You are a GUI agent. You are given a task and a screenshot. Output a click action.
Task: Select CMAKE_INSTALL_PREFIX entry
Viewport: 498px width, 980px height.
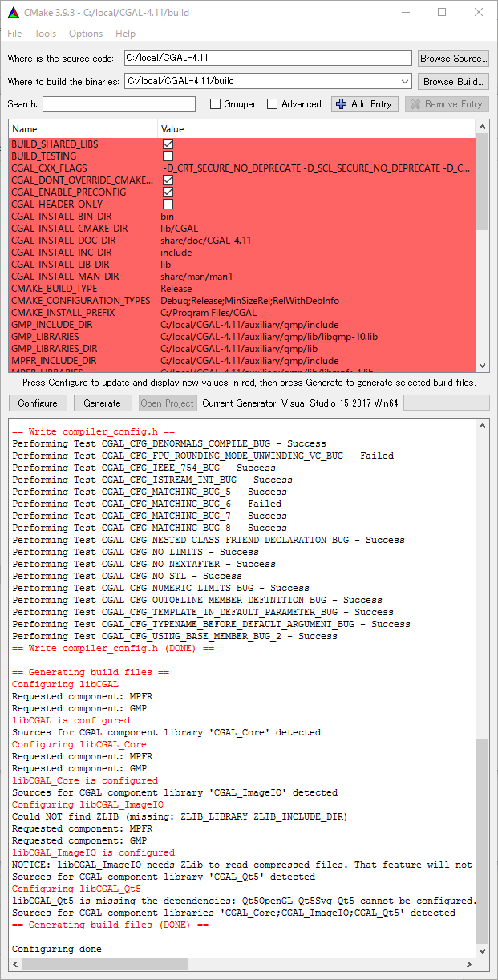(x=242, y=313)
